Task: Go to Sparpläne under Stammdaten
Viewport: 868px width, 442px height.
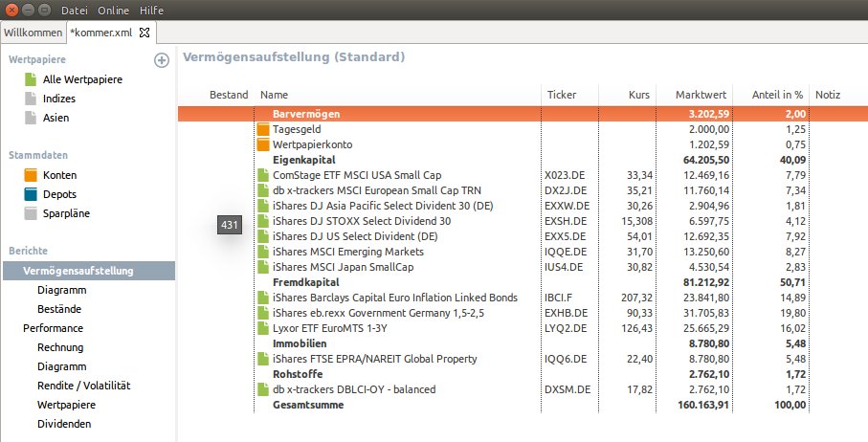Action: (x=66, y=213)
